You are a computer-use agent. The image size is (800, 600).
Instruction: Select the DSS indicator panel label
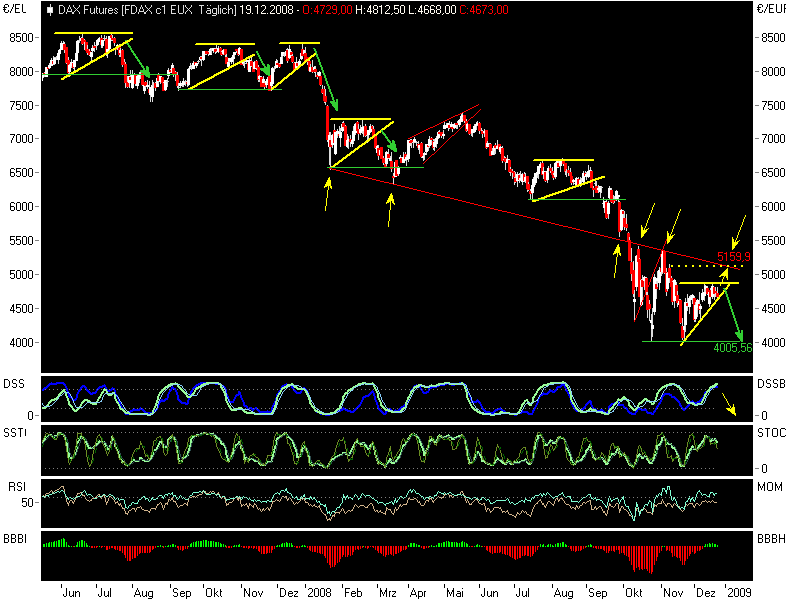(x=14, y=381)
